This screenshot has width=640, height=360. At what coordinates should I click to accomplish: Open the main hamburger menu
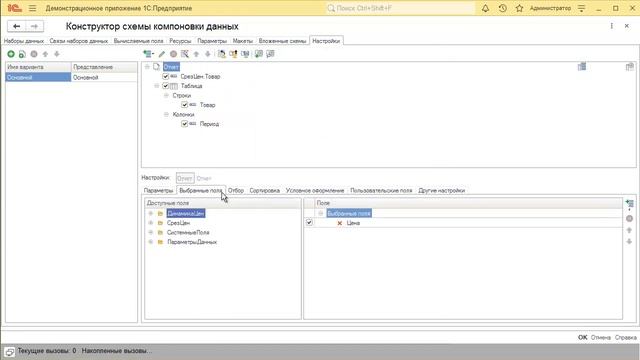click(x=33, y=8)
